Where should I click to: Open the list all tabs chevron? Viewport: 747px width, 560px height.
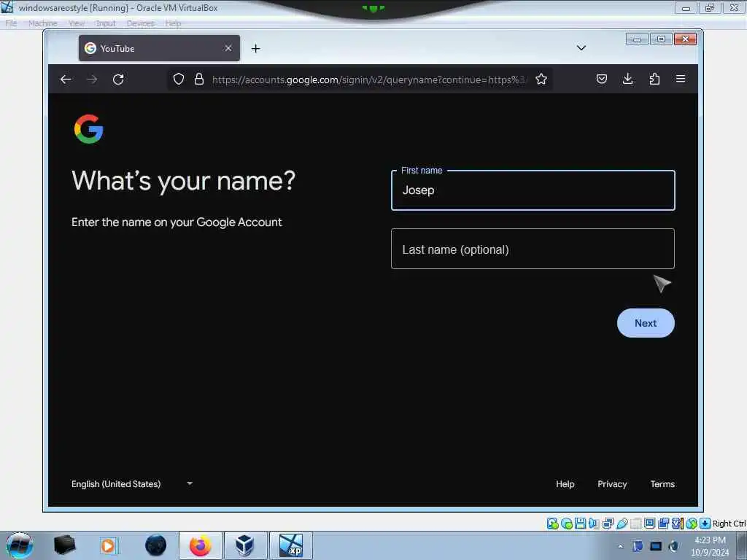click(581, 47)
